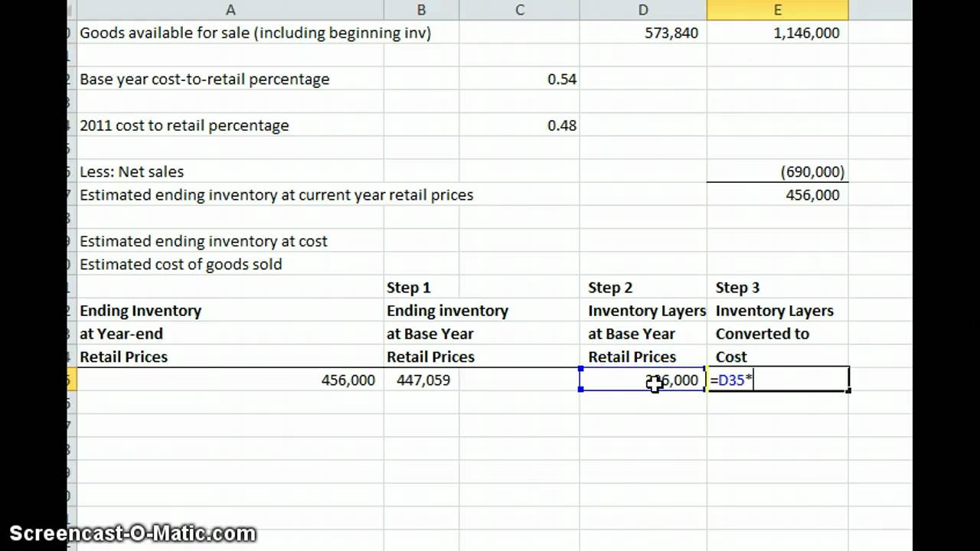Image resolution: width=980 pixels, height=551 pixels.
Task: Select column B header
Action: (421, 10)
